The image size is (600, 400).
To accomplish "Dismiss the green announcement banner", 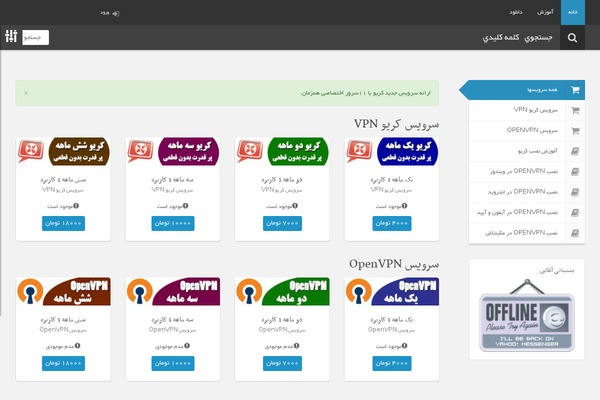I will pos(26,93).
